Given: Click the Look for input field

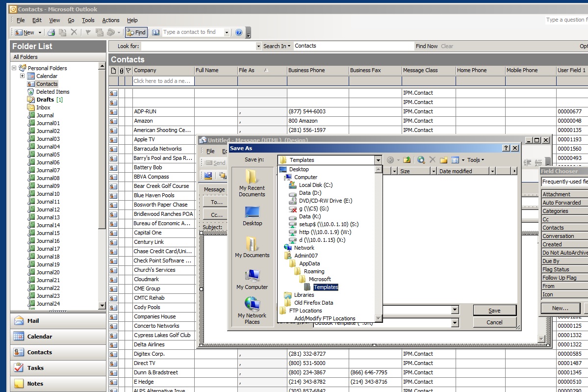Looking at the screenshot, I should (199, 46).
